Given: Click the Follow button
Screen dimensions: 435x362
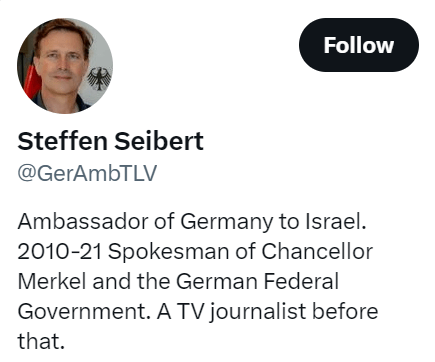Looking at the screenshot, I should [359, 45].
